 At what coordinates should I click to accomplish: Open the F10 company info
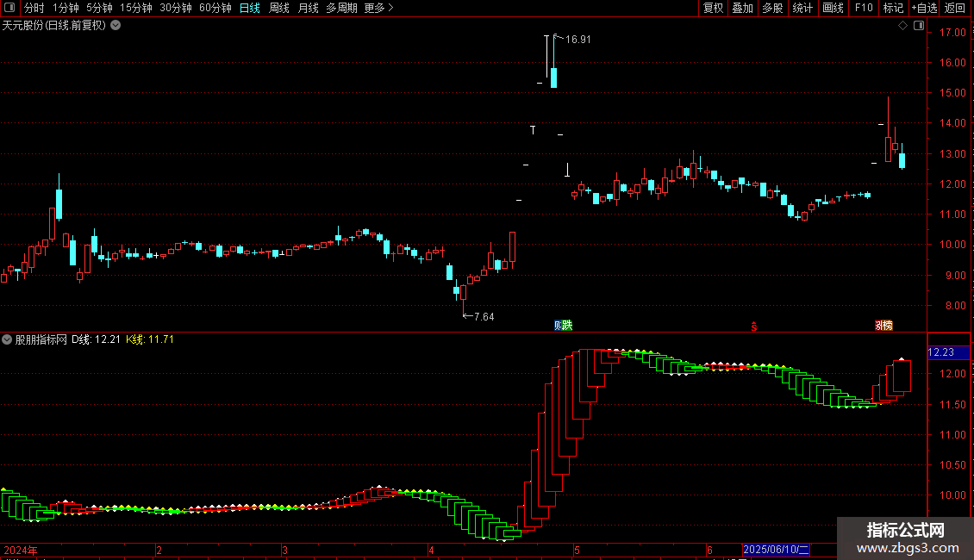[x=864, y=8]
